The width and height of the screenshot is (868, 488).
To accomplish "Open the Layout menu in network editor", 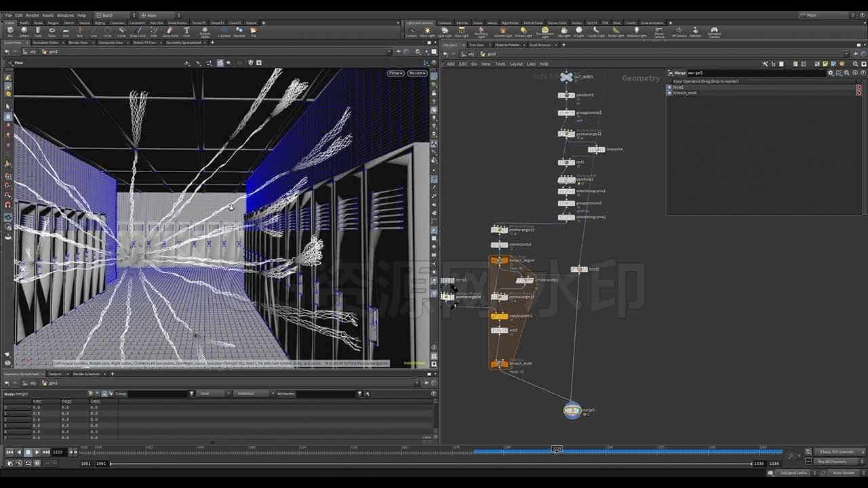I will coord(516,64).
